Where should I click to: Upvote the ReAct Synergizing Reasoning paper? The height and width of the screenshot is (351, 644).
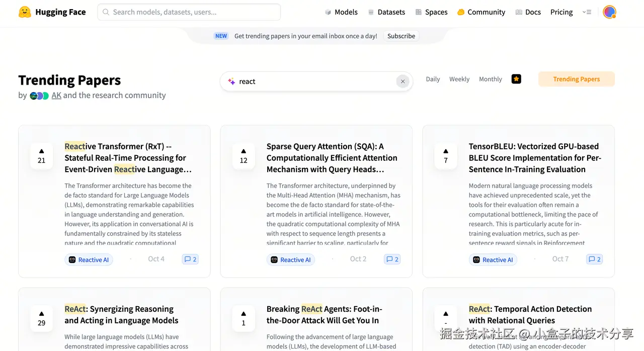[x=42, y=318]
